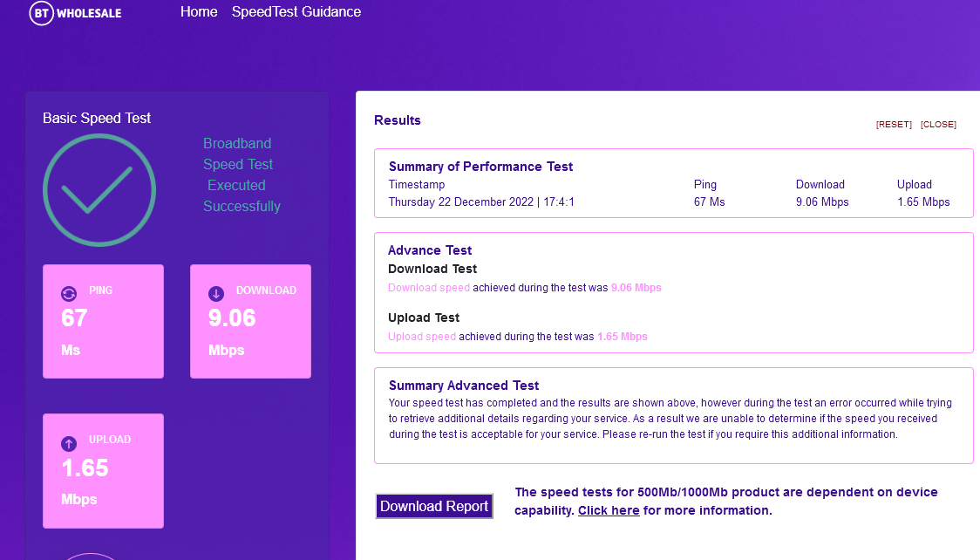Click the '9.06 Mbps' value in summary row
Image resolution: width=980 pixels, height=560 pixels.
click(822, 201)
